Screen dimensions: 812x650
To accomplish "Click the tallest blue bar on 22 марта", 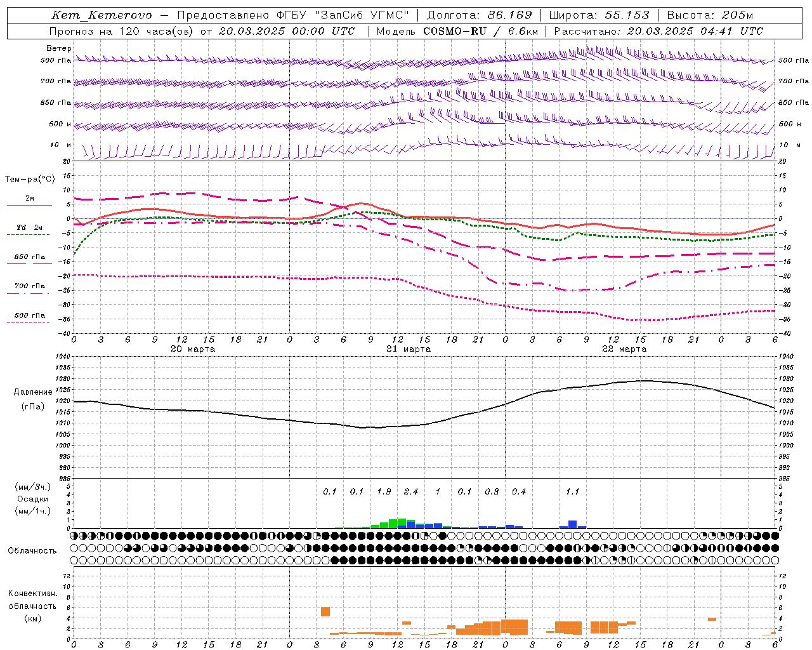I will pos(573,524).
